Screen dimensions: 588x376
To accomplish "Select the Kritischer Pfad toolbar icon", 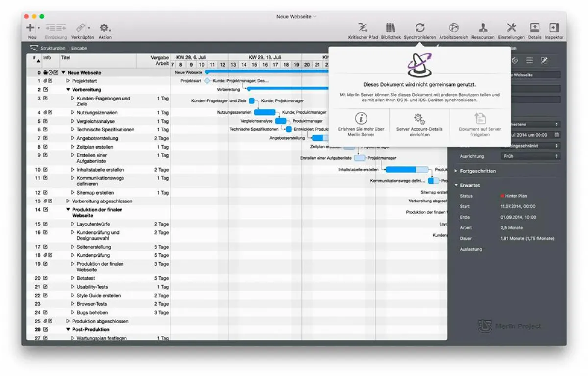I will tap(362, 28).
